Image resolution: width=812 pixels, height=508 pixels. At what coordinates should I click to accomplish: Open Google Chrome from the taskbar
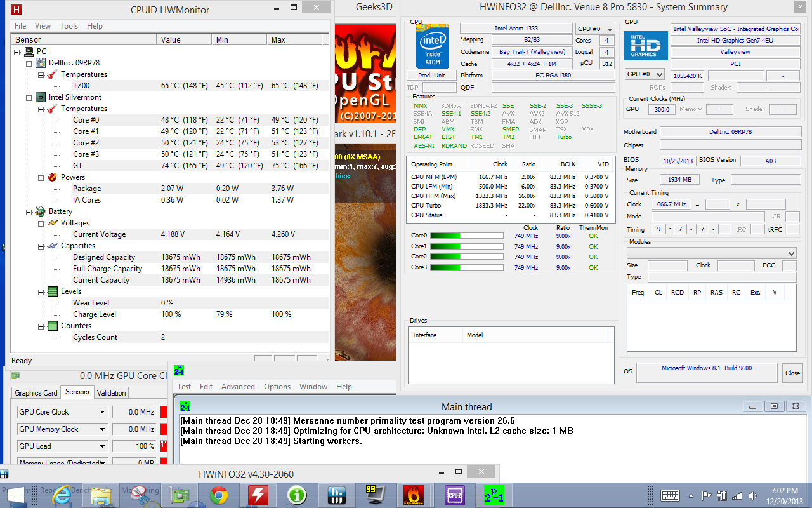coord(219,495)
